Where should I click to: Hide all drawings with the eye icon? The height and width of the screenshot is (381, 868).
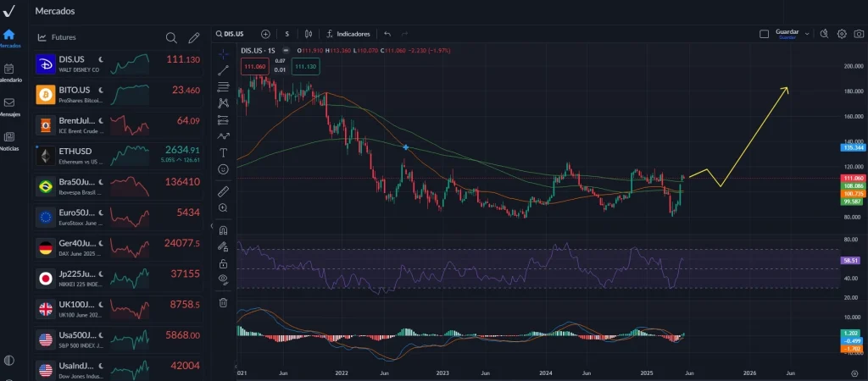pos(223,279)
